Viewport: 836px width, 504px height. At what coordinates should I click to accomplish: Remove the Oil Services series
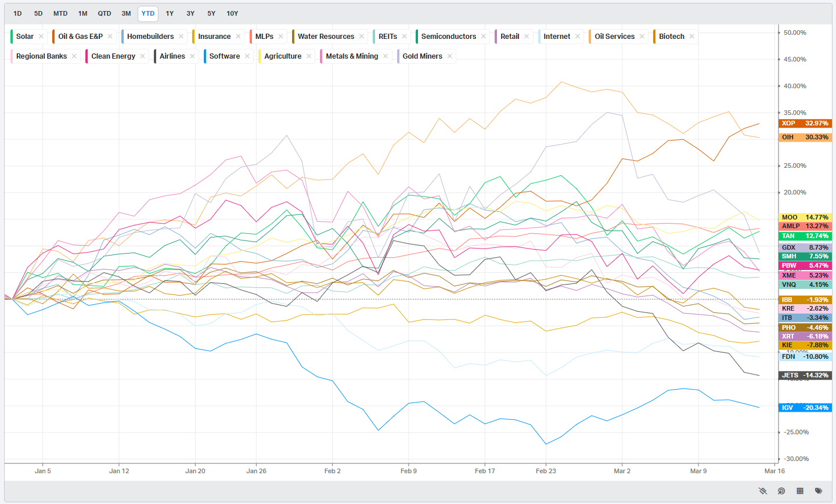(x=642, y=36)
